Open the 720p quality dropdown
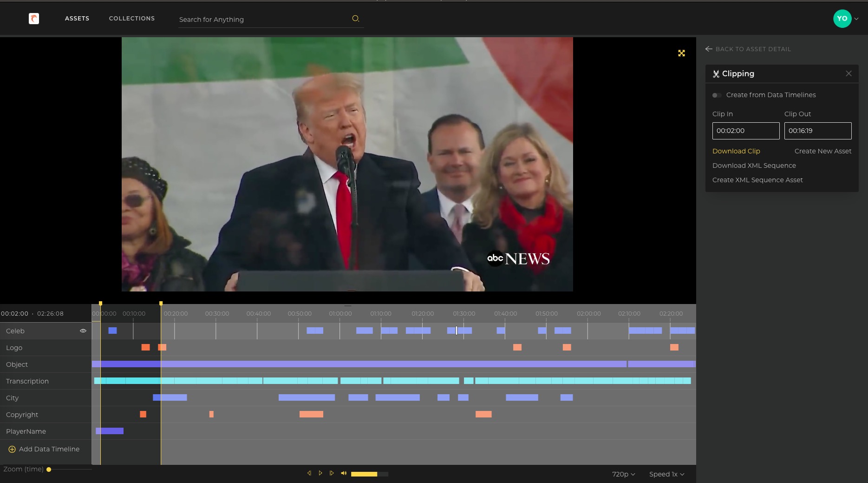The width and height of the screenshot is (868, 483). click(623, 474)
